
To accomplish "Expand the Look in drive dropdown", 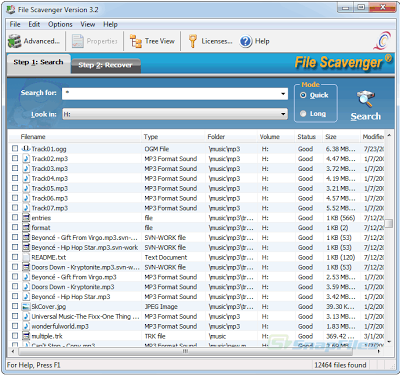I will coord(283,114).
